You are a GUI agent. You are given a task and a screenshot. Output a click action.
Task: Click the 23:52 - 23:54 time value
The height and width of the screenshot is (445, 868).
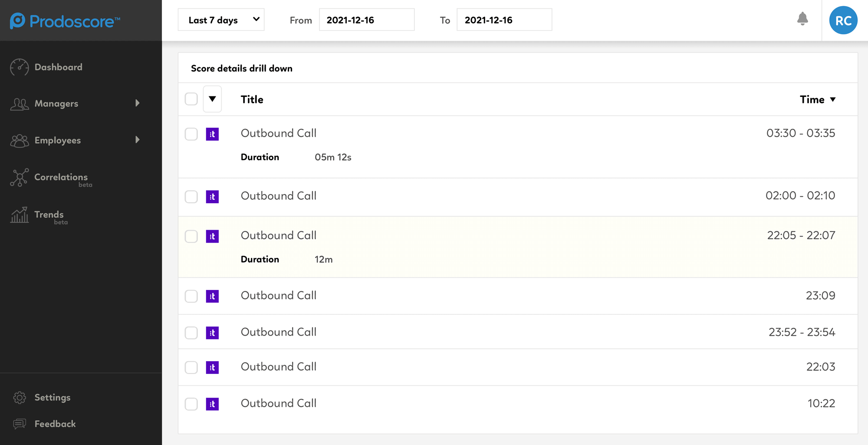[802, 332]
